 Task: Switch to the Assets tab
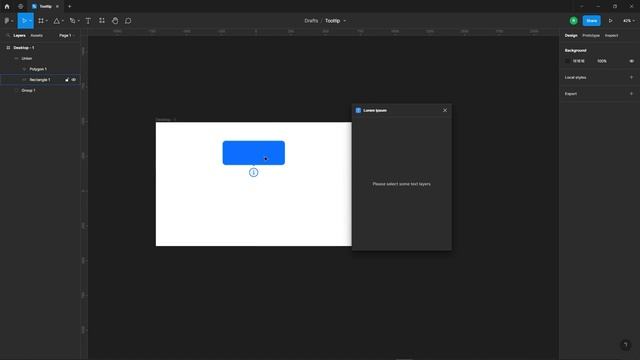tap(36, 36)
